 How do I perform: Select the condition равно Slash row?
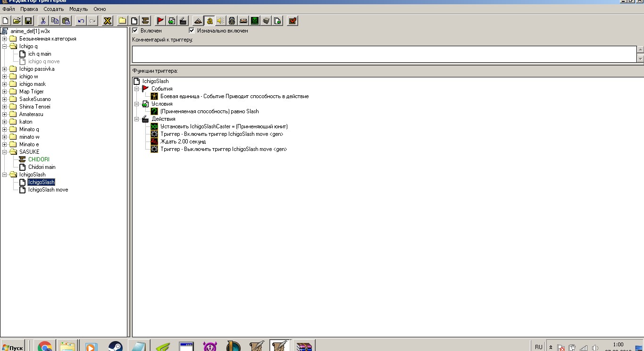[x=209, y=111]
